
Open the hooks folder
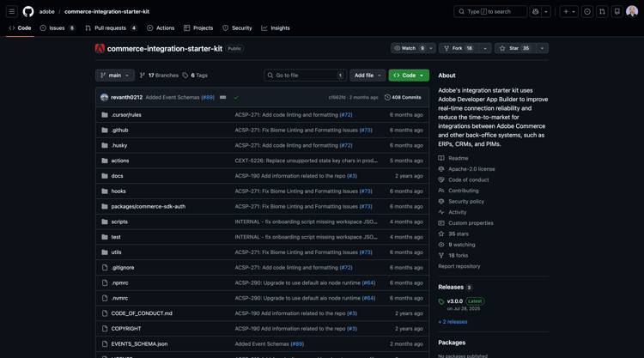(118, 191)
